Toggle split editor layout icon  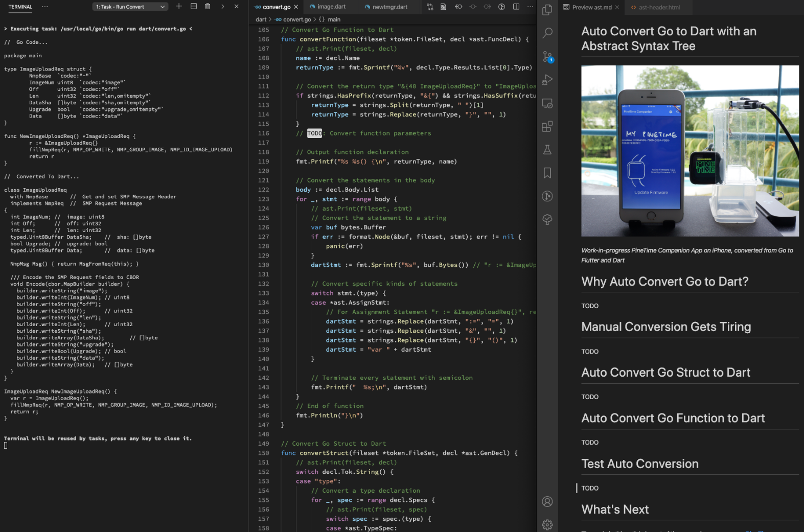pos(516,7)
